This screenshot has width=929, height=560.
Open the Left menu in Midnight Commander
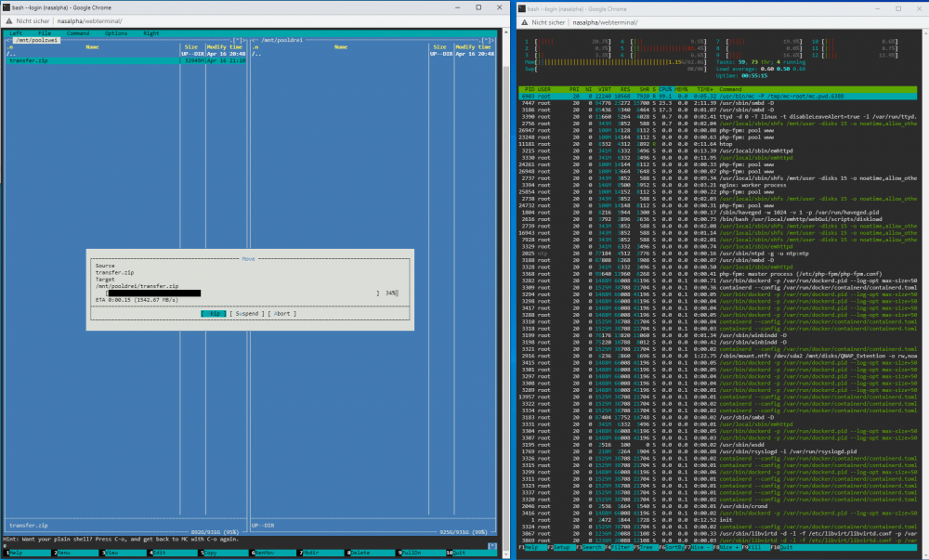tap(16, 33)
